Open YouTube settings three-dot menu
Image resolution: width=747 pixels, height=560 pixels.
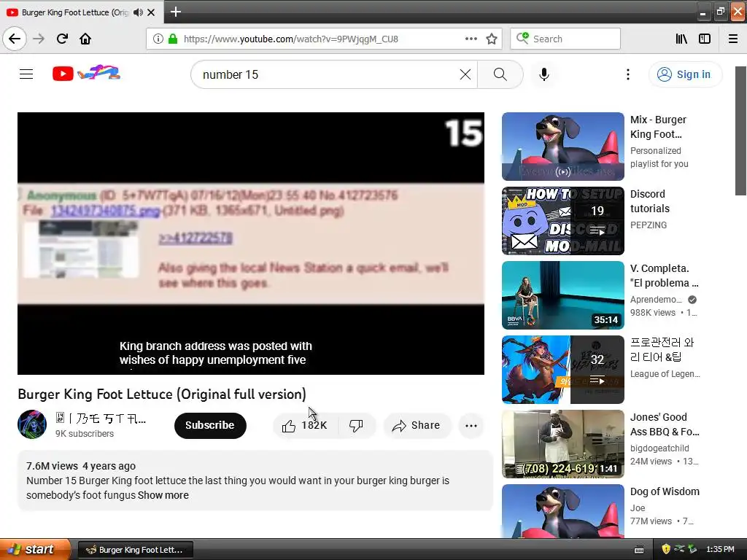pyautogui.click(x=628, y=74)
